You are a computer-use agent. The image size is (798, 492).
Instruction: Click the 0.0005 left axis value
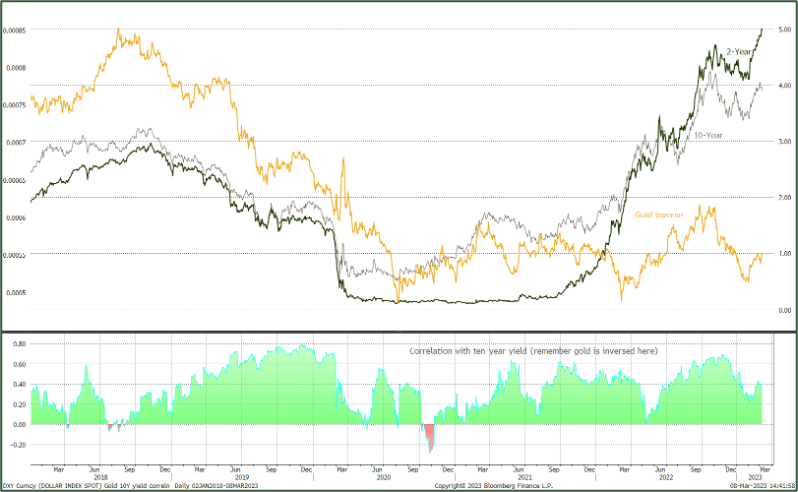(16, 293)
